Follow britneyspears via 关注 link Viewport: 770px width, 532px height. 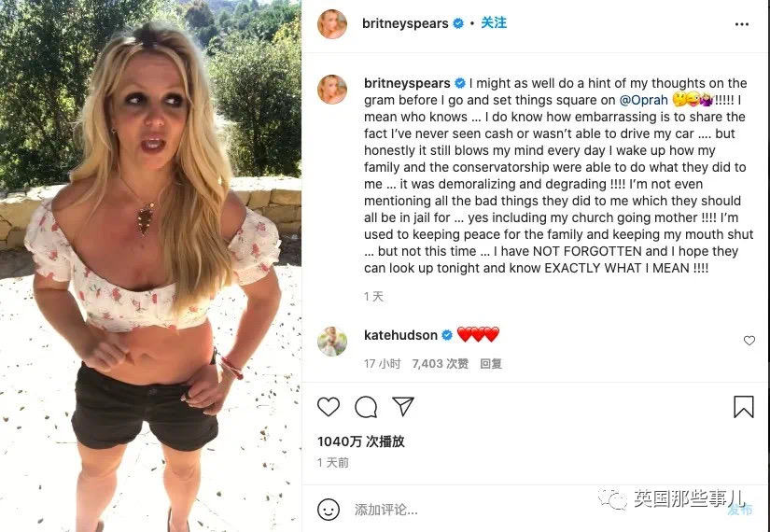494,23
